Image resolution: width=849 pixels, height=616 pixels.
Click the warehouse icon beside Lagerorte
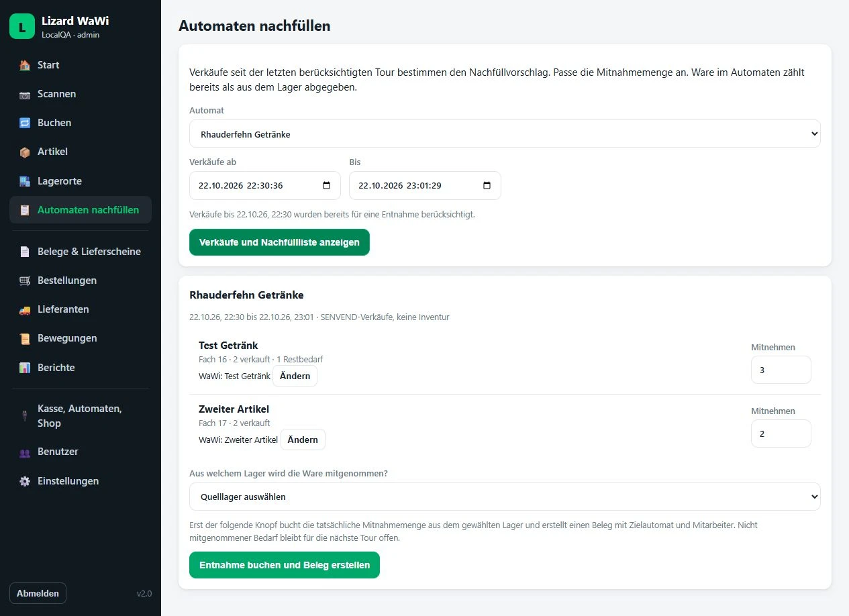click(25, 181)
